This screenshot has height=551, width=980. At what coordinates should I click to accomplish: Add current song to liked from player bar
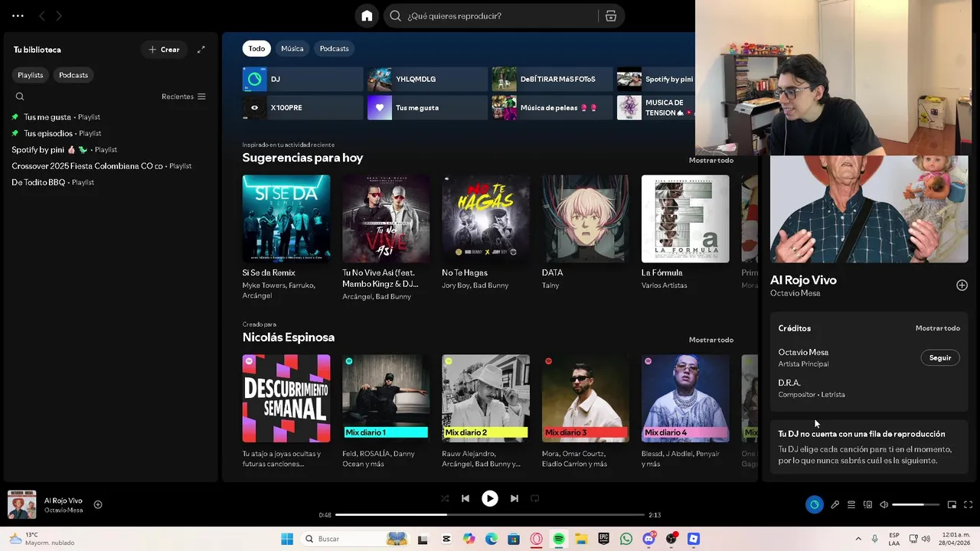98,504
